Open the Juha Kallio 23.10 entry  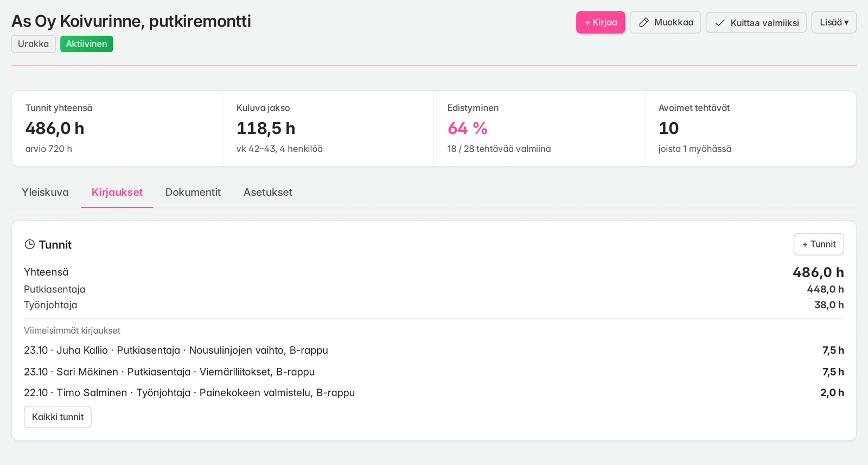pyautogui.click(x=434, y=351)
